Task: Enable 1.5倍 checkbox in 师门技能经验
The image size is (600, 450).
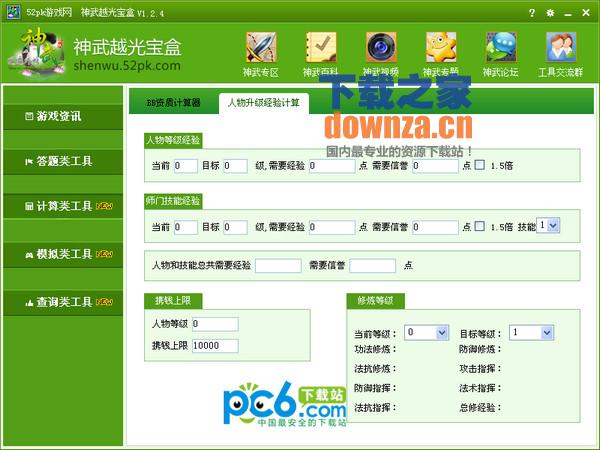Action: click(480, 227)
